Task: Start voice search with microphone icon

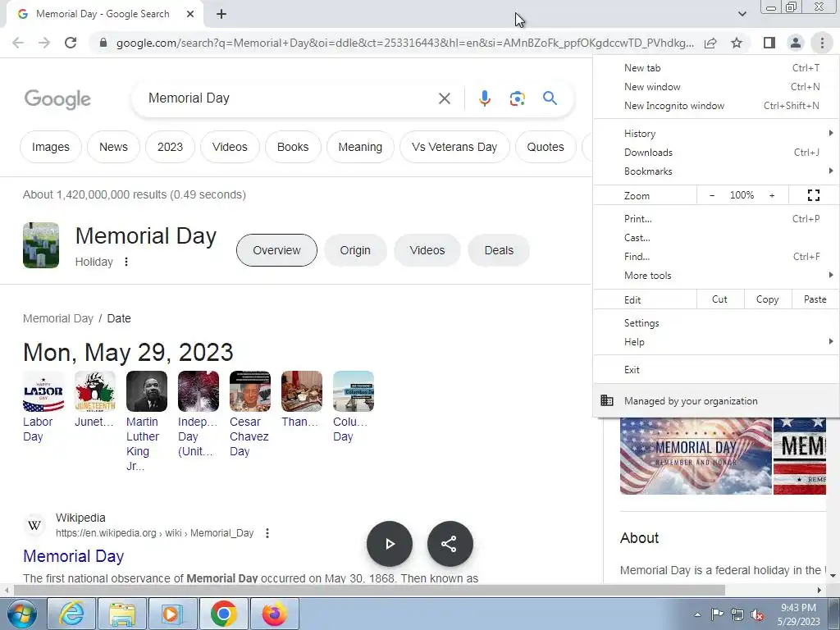Action: (x=484, y=98)
